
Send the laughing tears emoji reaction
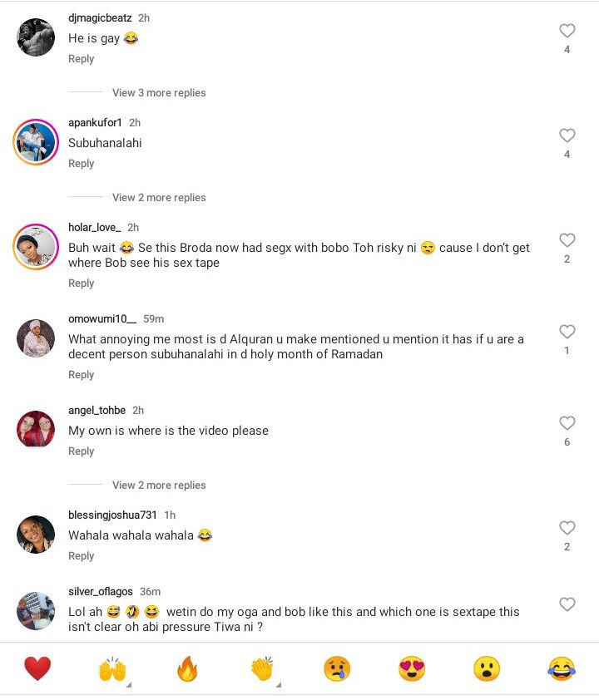point(562,668)
